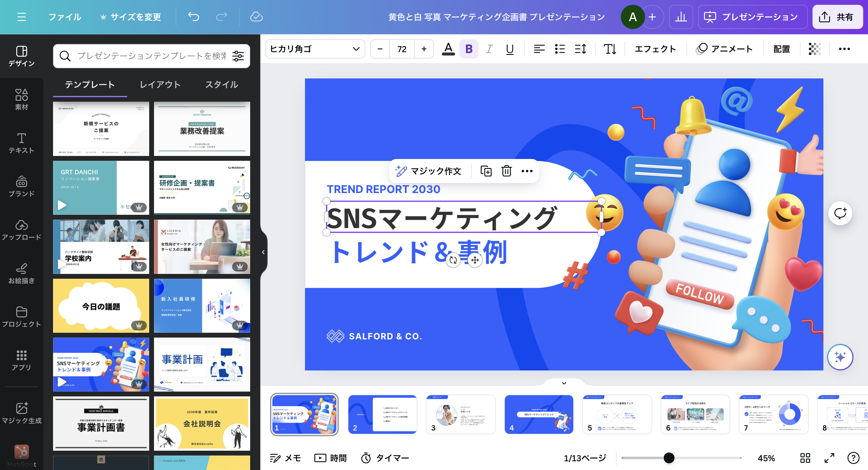868x470 pixels.
Task: Collapse the page thumbnails strip chevron
Action: 564,383
